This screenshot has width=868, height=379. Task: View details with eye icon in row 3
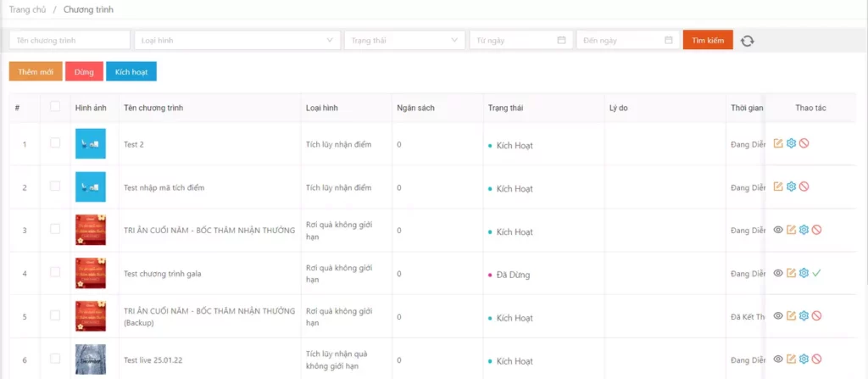[x=778, y=230]
